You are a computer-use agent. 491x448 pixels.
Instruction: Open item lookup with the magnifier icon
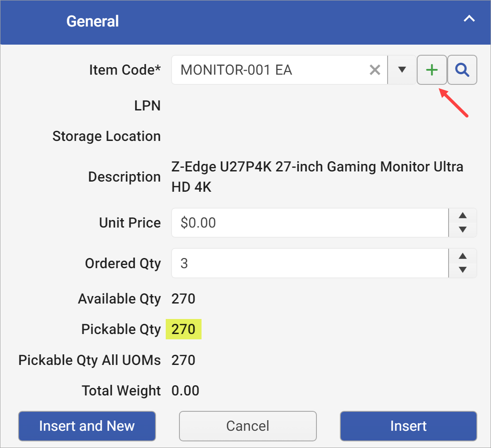pos(462,69)
